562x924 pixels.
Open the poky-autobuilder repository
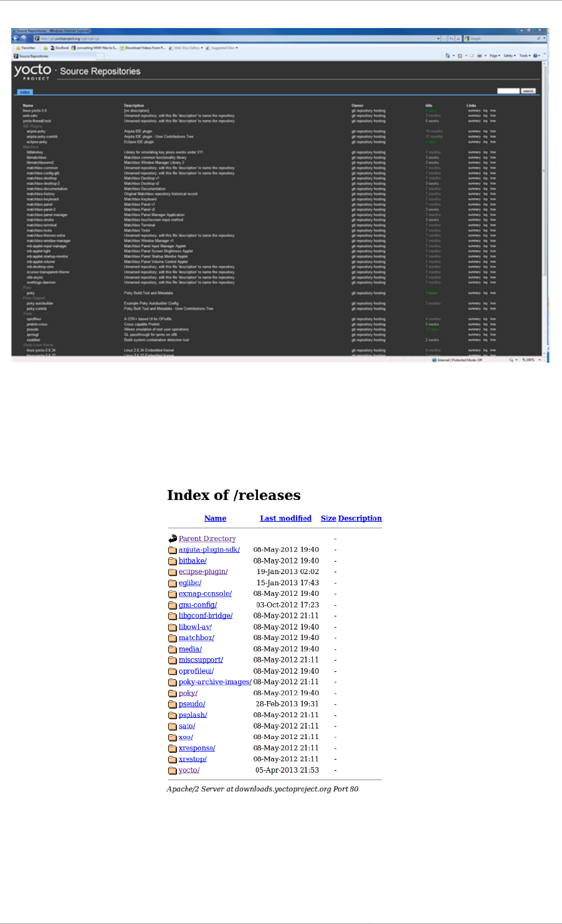40,304
